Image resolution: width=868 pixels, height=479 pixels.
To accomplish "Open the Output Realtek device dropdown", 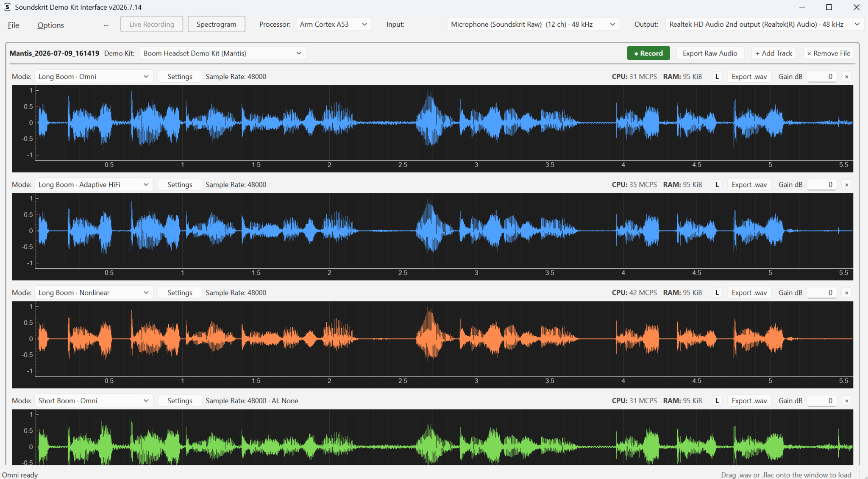I will [765, 24].
